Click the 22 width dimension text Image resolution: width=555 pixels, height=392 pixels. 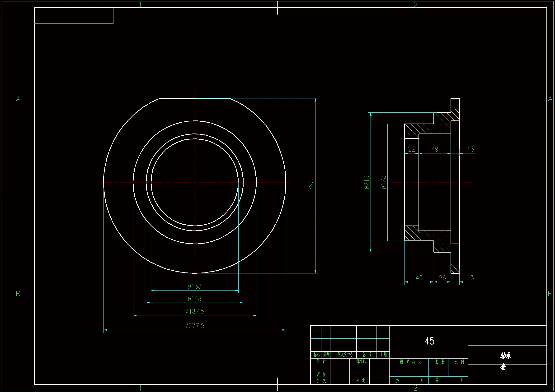pos(411,149)
